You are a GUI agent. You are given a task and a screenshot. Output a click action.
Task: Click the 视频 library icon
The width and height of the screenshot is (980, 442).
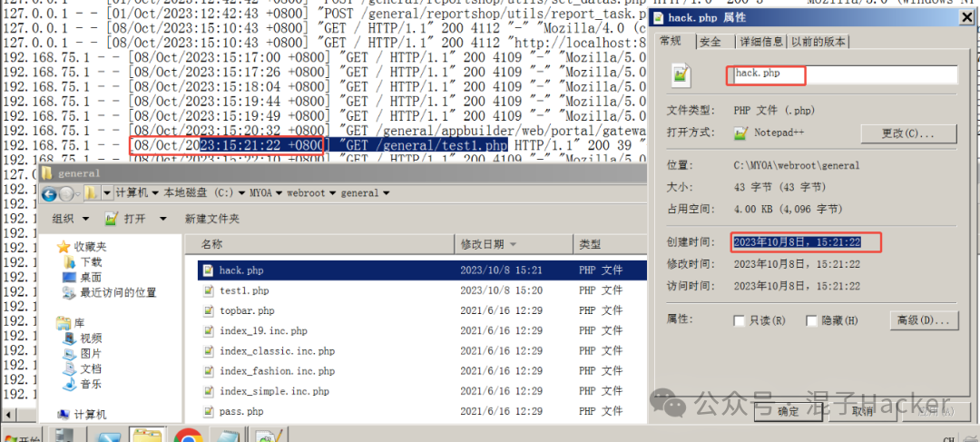[70, 339]
